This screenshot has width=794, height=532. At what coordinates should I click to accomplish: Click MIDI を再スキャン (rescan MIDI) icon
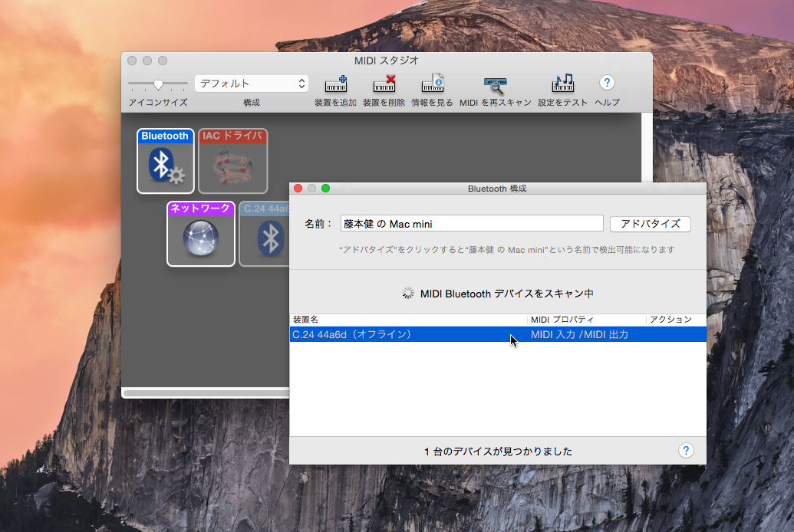click(496, 86)
